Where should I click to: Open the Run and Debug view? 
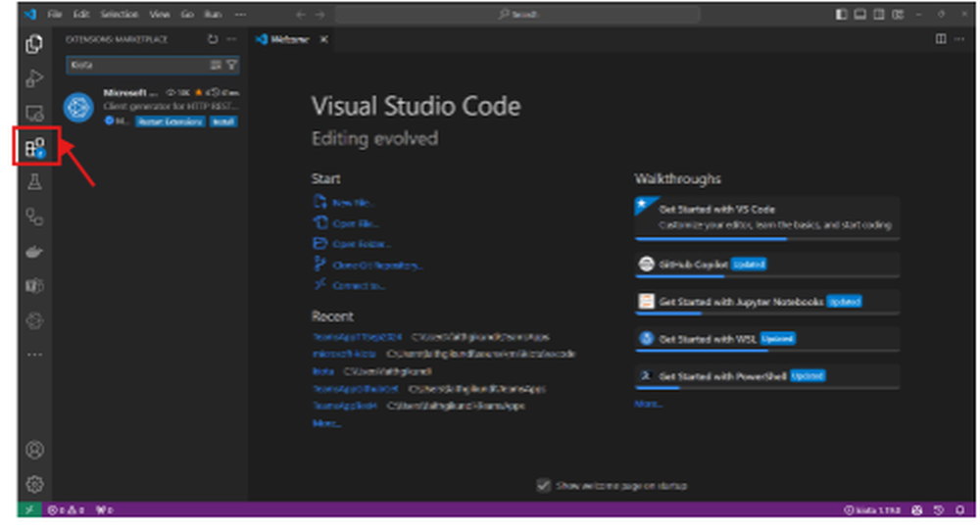tap(35, 78)
